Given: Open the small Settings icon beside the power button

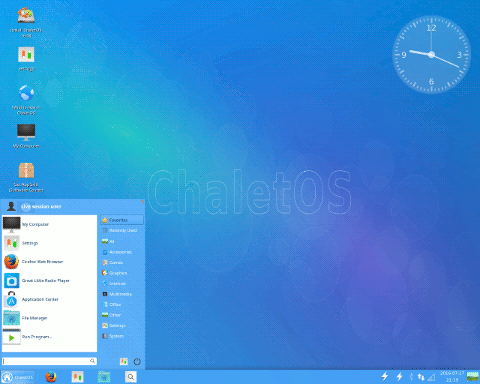Looking at the screenshot, I should (124, 361).
